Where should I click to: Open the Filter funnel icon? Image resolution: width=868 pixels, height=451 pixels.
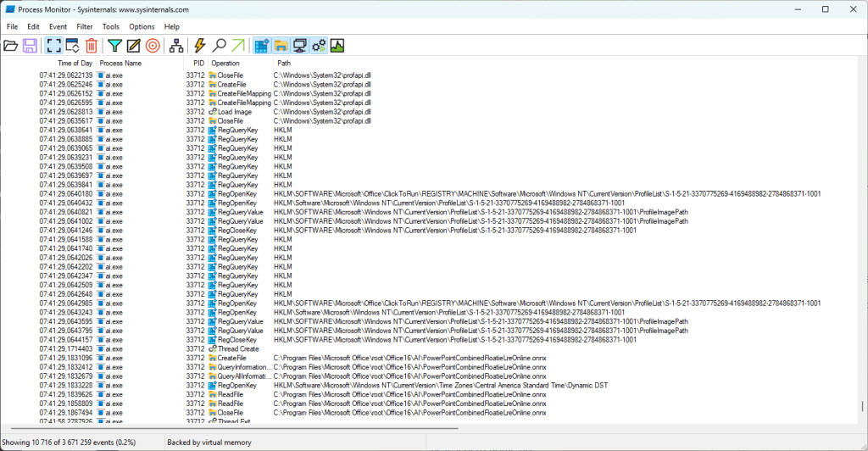[115, 45]
